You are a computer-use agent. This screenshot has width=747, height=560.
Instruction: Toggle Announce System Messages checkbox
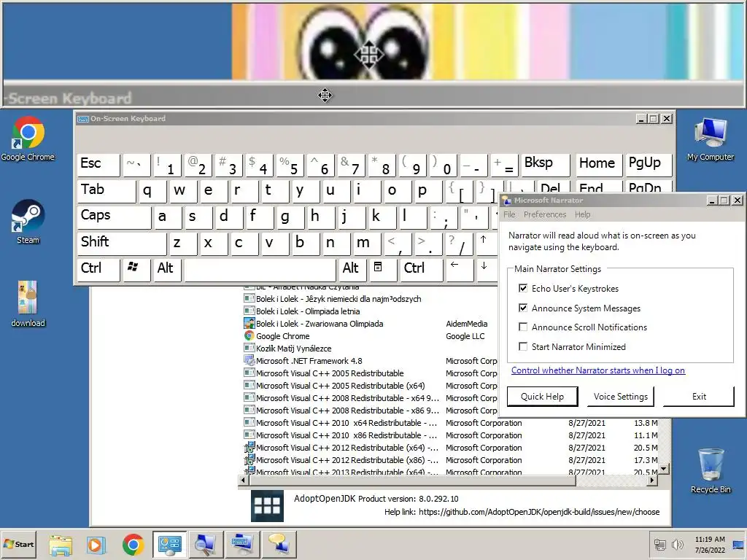(523, 308)
